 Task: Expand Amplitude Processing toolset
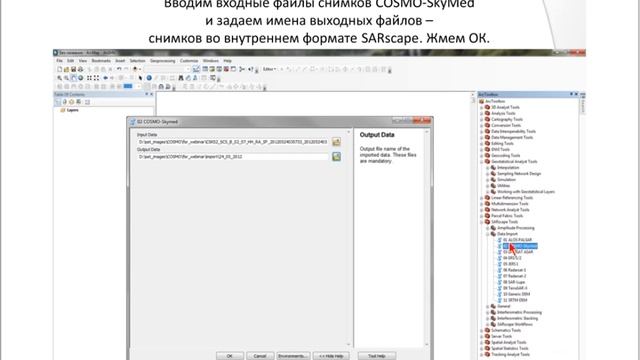488,228
